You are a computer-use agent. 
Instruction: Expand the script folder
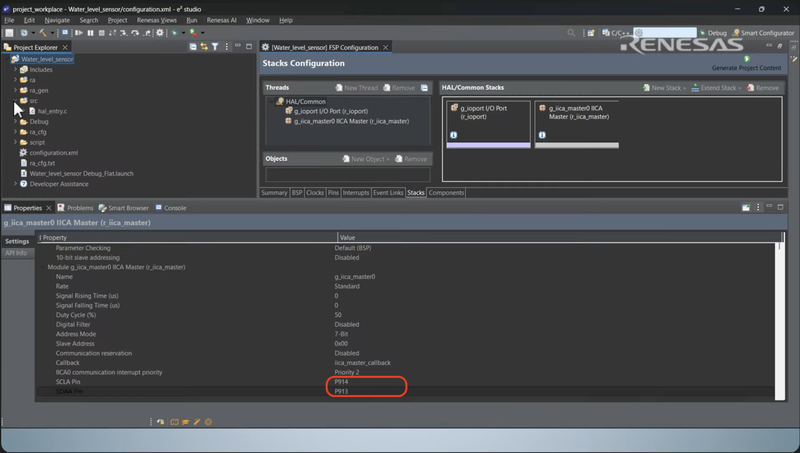(x=15, y=142)
